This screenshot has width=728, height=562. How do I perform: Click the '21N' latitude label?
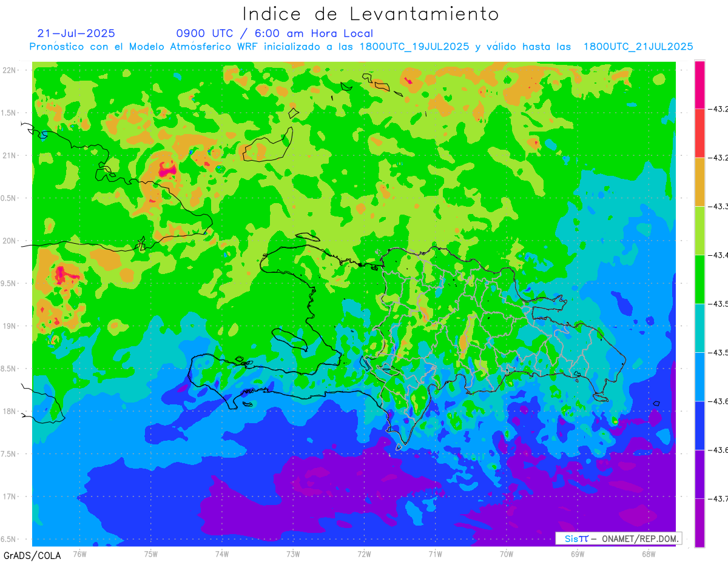[10, 156]
